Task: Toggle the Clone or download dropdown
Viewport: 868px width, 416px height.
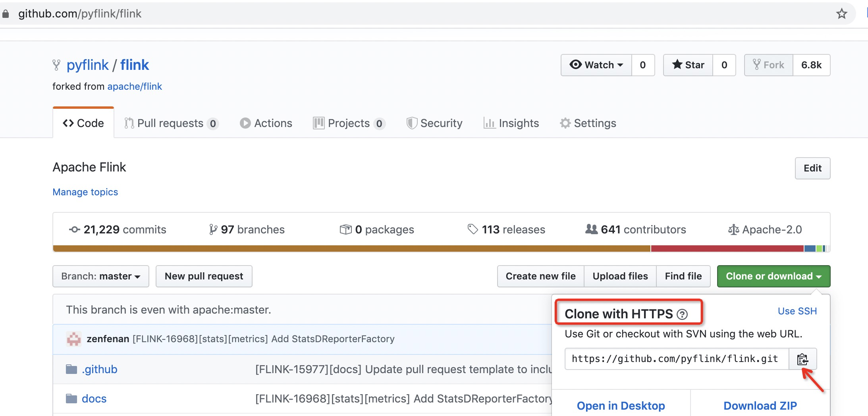Action: tap(773, 276)
